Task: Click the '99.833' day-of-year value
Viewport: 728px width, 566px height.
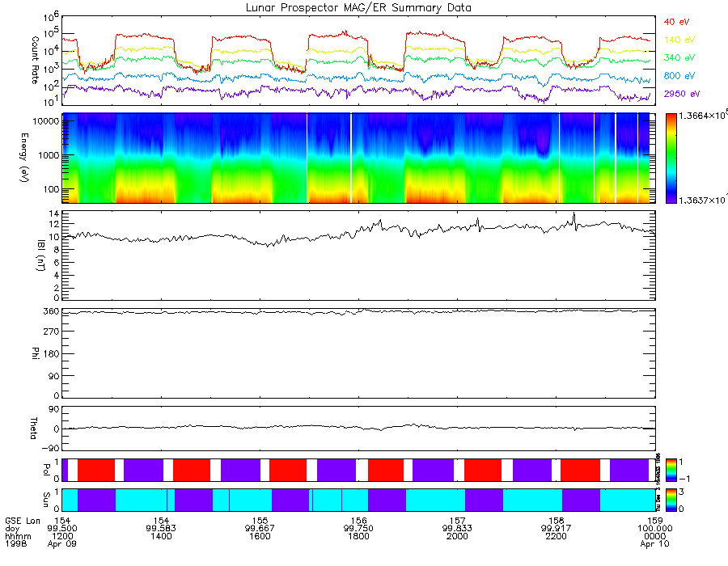Action: [457, 529]
